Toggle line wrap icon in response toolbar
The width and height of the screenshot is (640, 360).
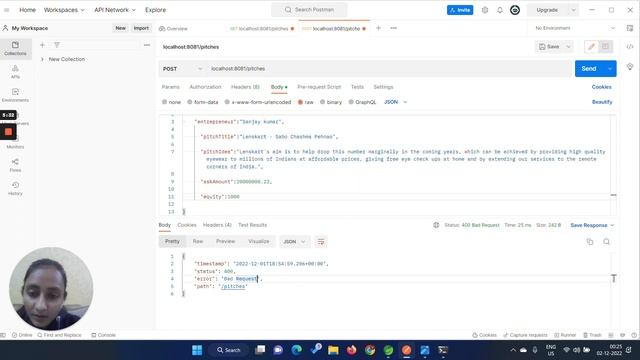coord(321,242)
